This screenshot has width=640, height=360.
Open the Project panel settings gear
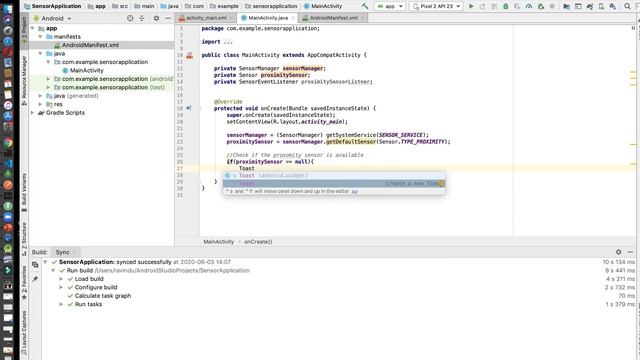point(156,18)
